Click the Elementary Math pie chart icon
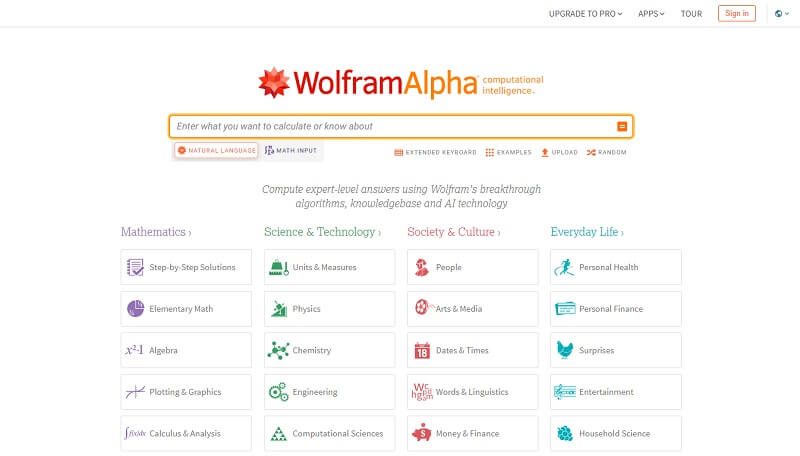The height and width of the screenshot is (456, 800). tap(135, 309)
